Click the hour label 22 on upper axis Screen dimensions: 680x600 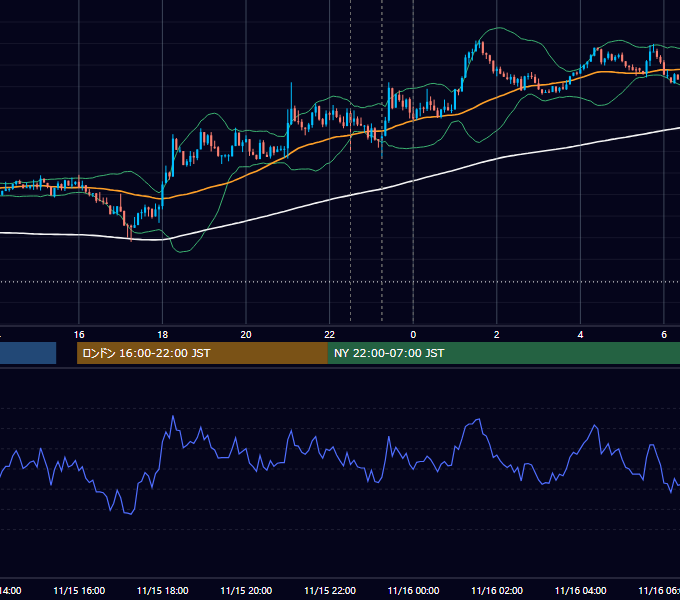click(x=330, y=335)
